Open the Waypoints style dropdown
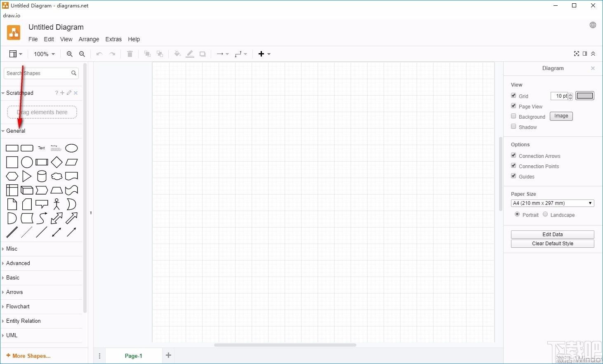Screen dimensions: 603x364 click(241, 54)
